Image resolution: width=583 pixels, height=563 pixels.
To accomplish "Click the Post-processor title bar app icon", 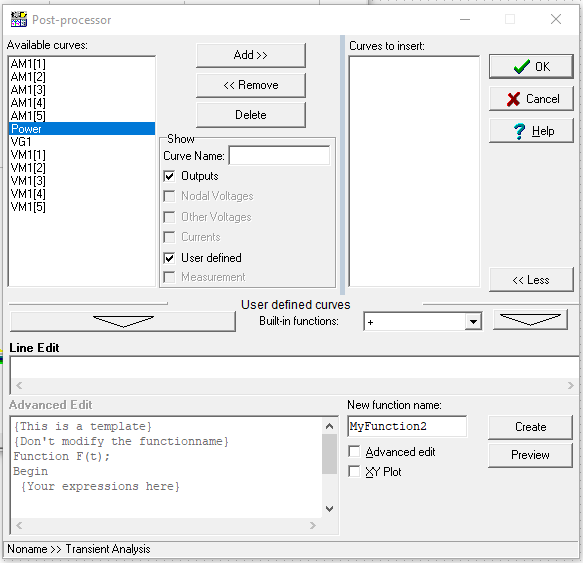I will coord(19,19).
